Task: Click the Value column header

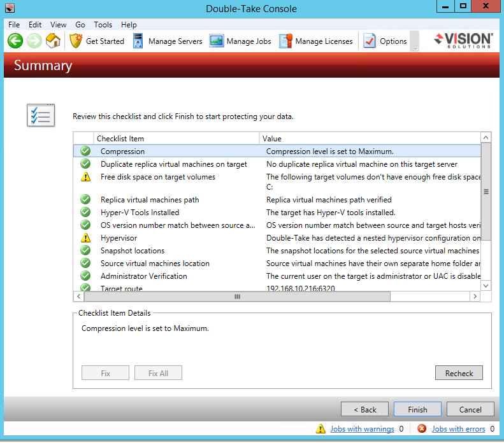Action: tap(370, 138)
